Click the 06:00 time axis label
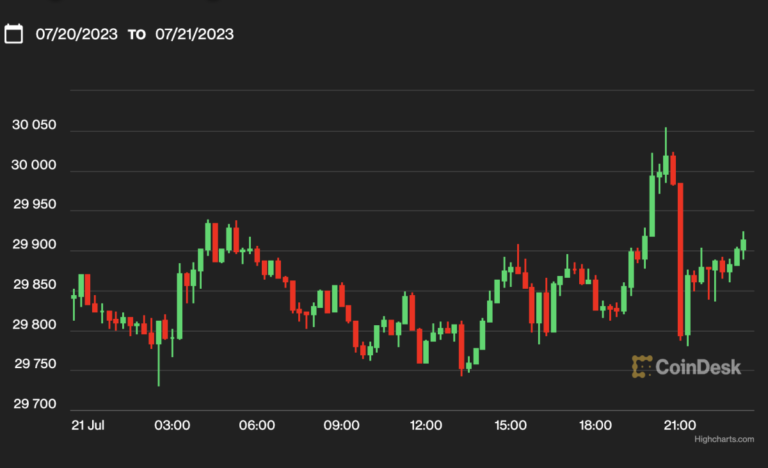 pos(257,426)
